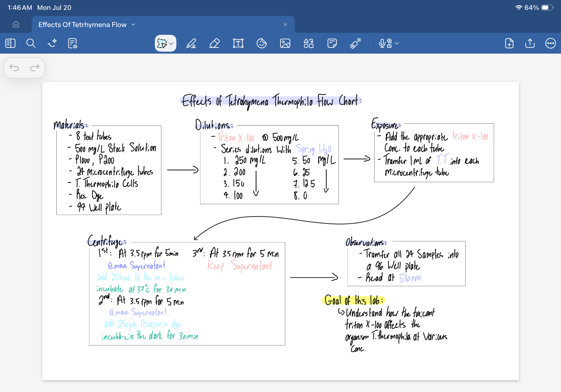This screenshot has width=561, height=392.
Task: Redo the last undone stroke
Action: pos(35,68)
